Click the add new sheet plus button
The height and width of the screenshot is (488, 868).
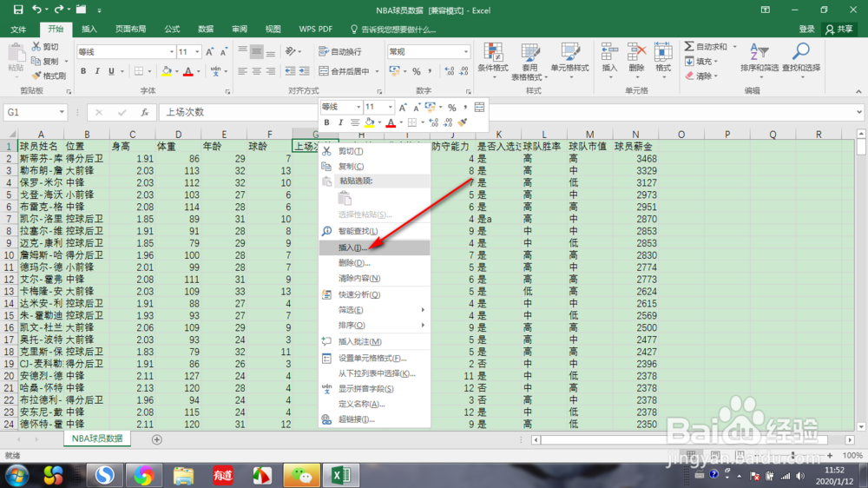[x=156, y=439]
